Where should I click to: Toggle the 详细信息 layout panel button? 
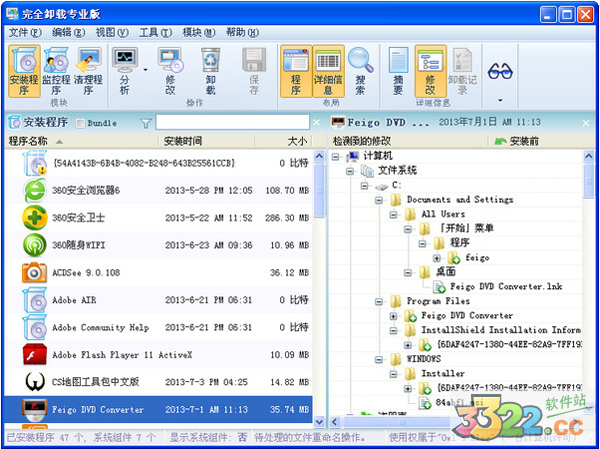328,71
